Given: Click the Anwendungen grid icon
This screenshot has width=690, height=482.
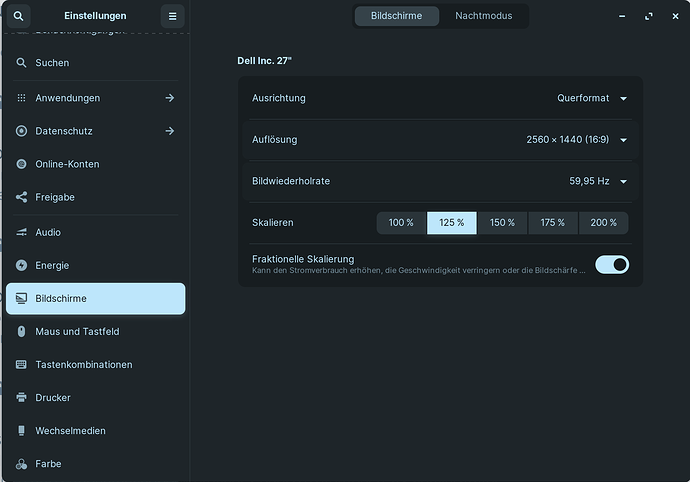Looking at the screenshot, I should click(x=21, y=98).
